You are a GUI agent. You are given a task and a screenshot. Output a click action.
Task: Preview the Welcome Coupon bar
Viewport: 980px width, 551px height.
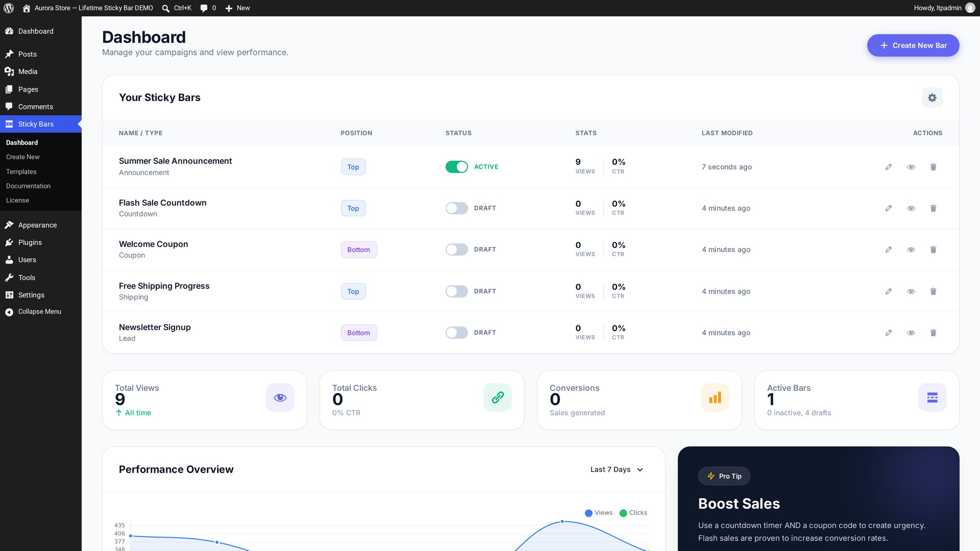point(911,250)
